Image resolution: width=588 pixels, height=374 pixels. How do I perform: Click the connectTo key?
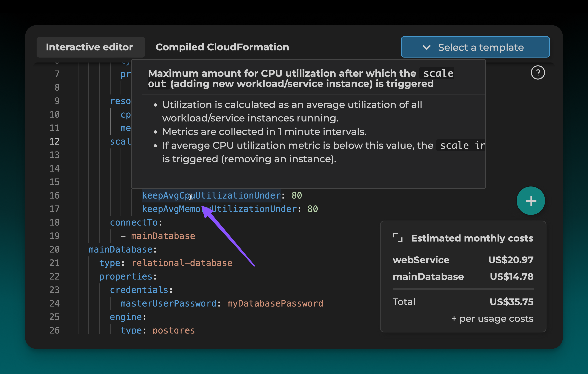[134, 223]
